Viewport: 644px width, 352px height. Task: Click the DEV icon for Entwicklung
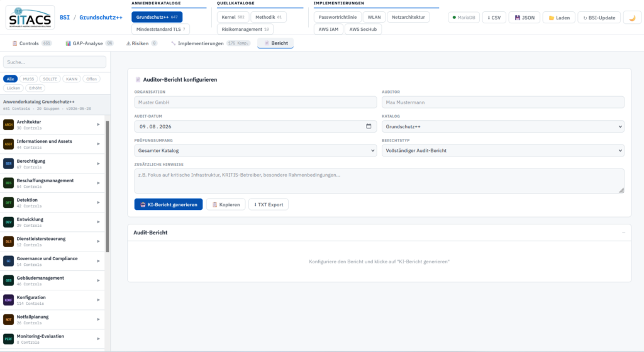point(9,222)
